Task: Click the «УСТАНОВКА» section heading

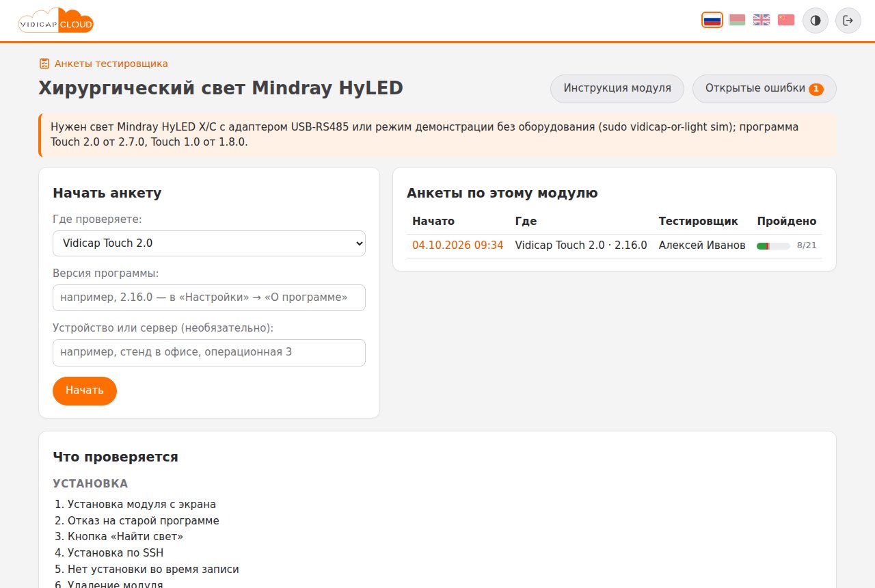Action: coord(90,484)
